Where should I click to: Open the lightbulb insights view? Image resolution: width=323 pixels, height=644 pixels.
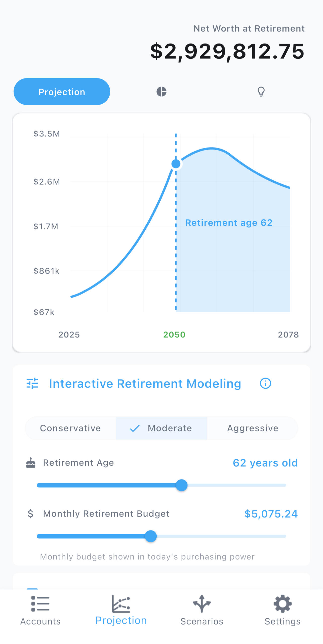261,92
